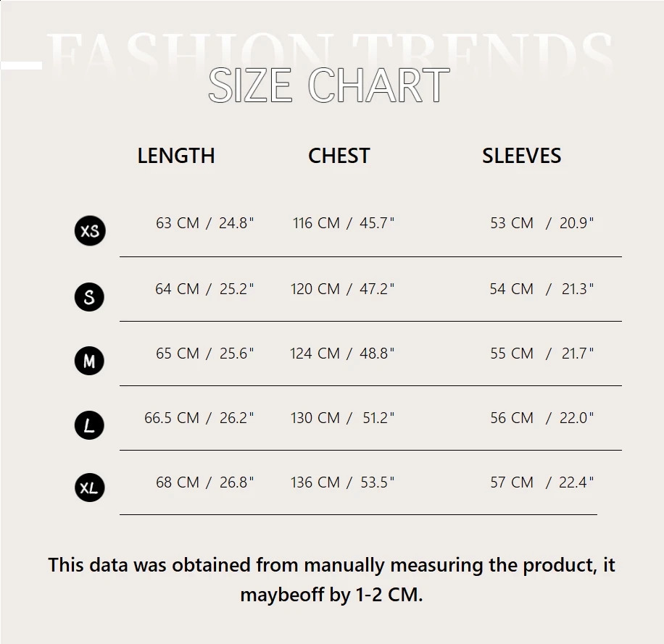Screen dimensions: 664x644
Task: Select the S size circle icon
Action: [89, 296]
